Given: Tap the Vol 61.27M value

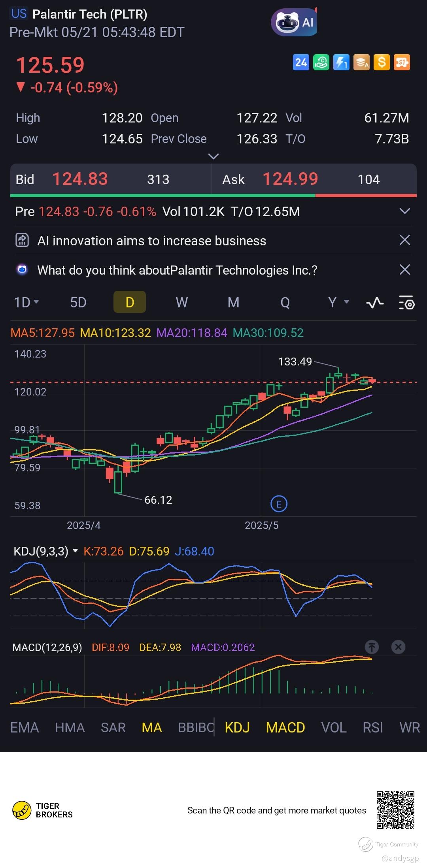Looking at the screenshot, I should pyautogui.click(x=387, y=118).
